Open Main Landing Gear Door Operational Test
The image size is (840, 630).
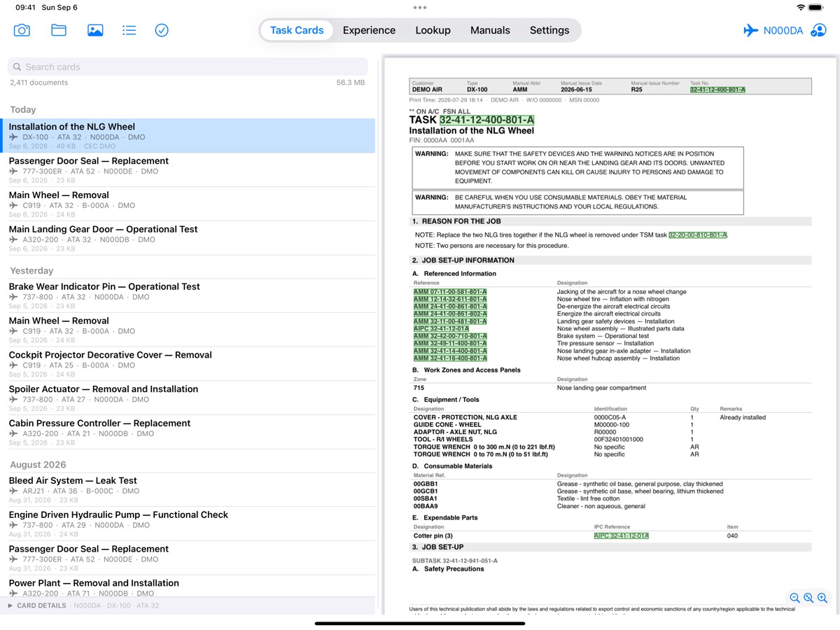click(188, 239)
